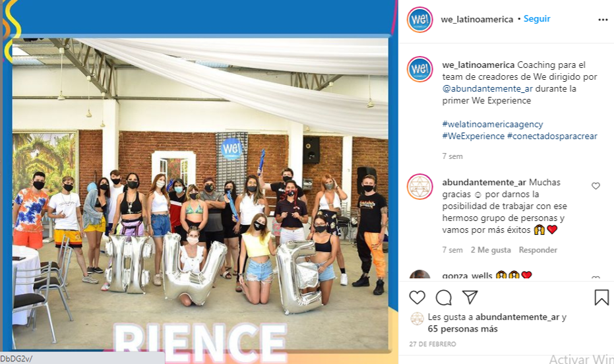View the 2 Me gusta comment likes
Viewport: 614px width, 364px height.
(491, 250)
